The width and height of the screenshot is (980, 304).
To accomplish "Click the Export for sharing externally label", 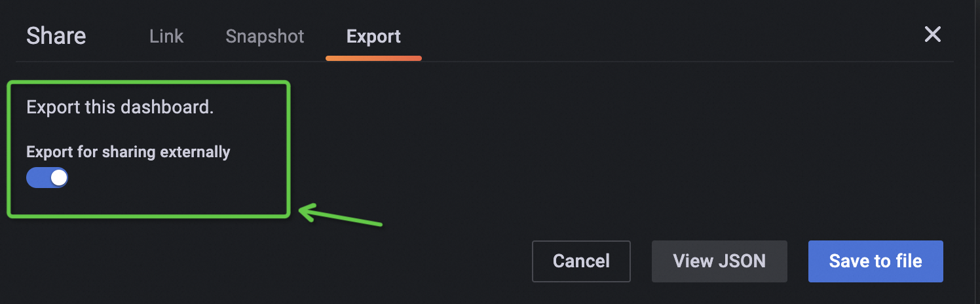I will click(x=128, y=152).
